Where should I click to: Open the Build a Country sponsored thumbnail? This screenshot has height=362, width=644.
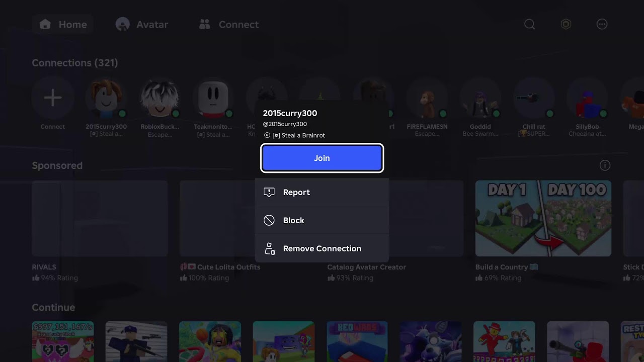click(543, 218)
